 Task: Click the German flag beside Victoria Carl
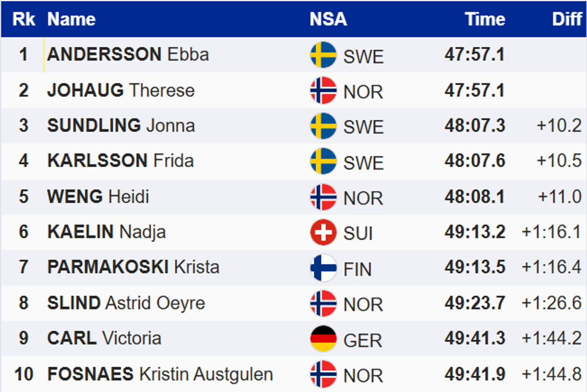pos(323,339)
